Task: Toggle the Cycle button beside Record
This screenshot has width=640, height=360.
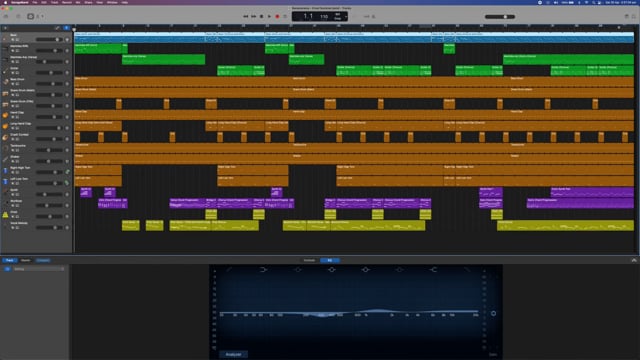Action: (285, 17)
